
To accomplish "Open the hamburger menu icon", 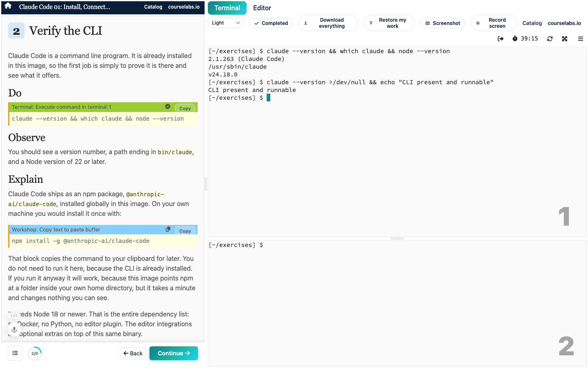I will click(580, 38).
